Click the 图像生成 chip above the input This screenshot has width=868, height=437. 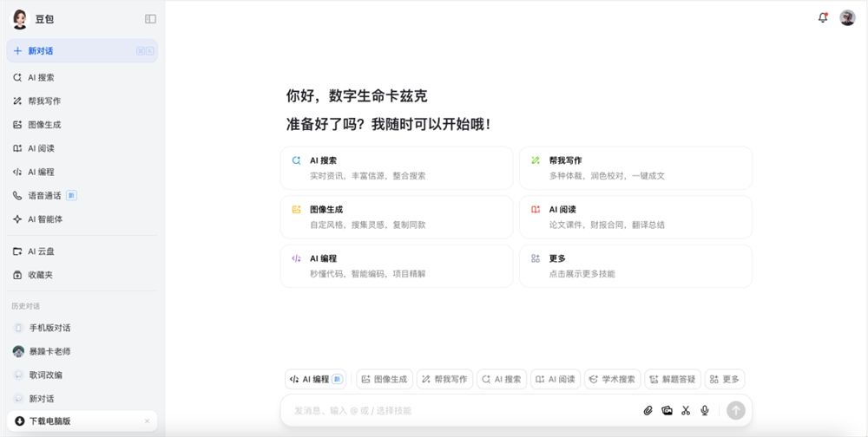[385, 380]
